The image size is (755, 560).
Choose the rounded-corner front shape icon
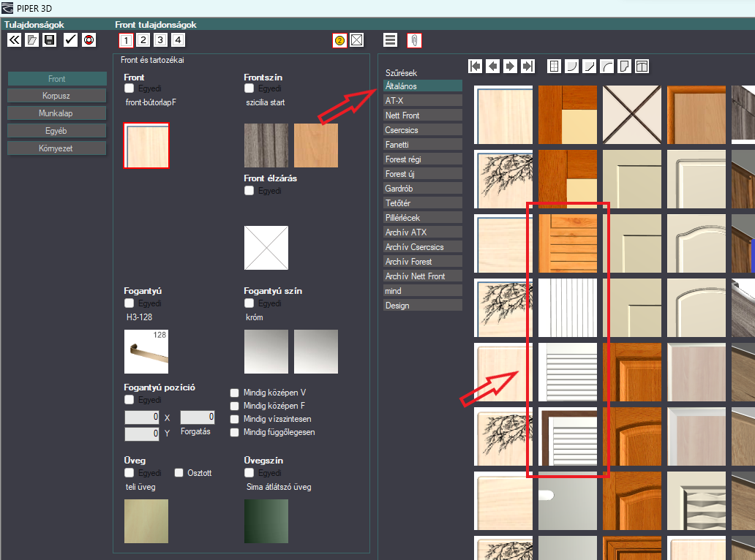pyautogui.click(x=571, y=66)
